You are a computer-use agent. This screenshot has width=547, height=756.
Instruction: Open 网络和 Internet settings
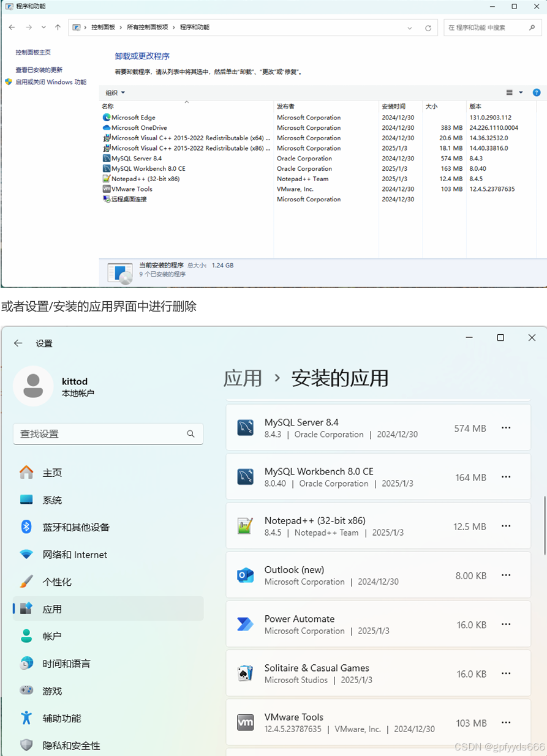(108, 555)
